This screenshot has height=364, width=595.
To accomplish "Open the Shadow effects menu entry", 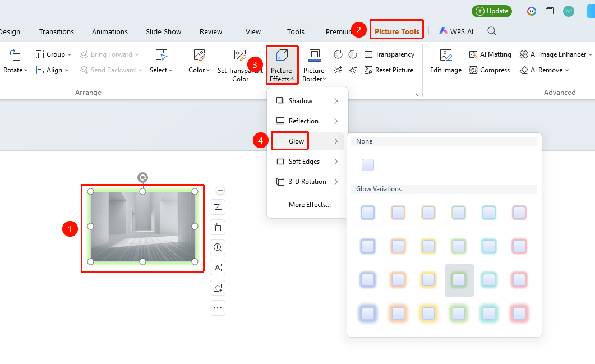I will pos(307,100).
